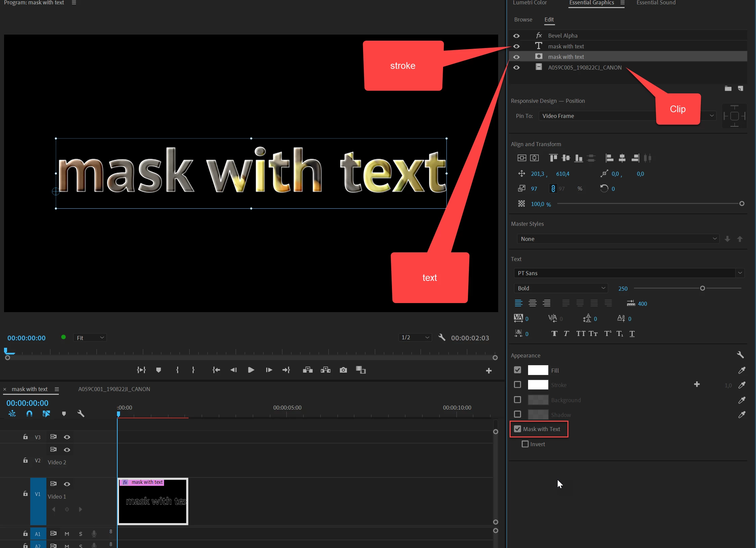Select center align text icon
Viewport: 756px width, 548px height.
click(x=532, y=303)
